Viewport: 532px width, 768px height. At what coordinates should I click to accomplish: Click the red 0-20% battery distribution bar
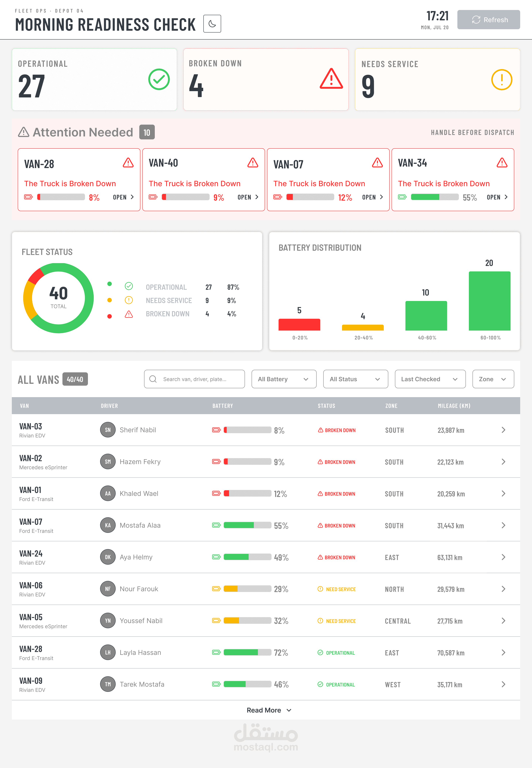pos(299,325)
